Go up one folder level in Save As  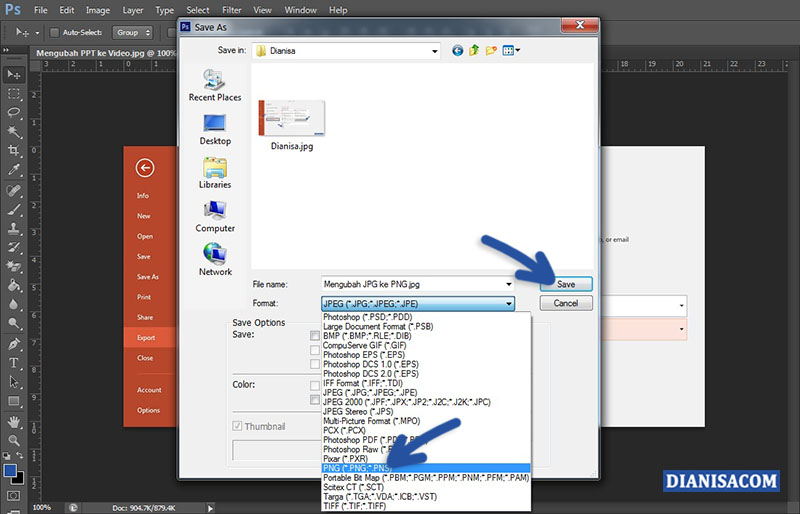point(474,50)
